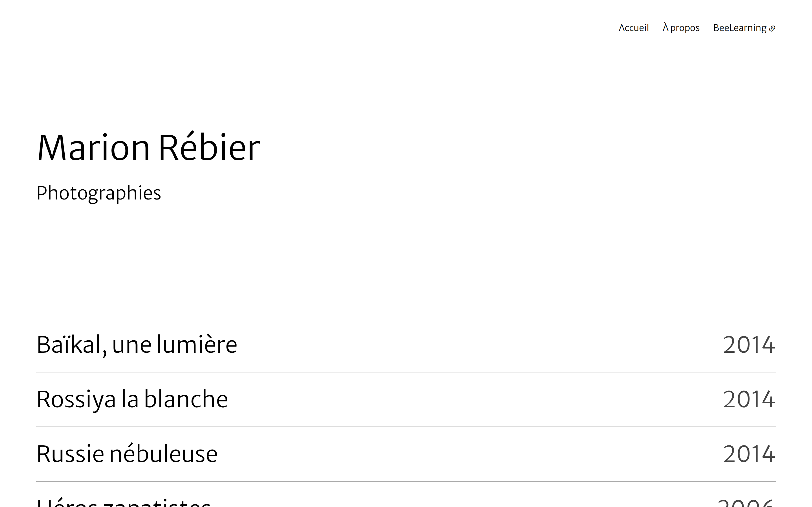
Task: Open the Baïkal, une lumière series
Action: pos(137,345)
